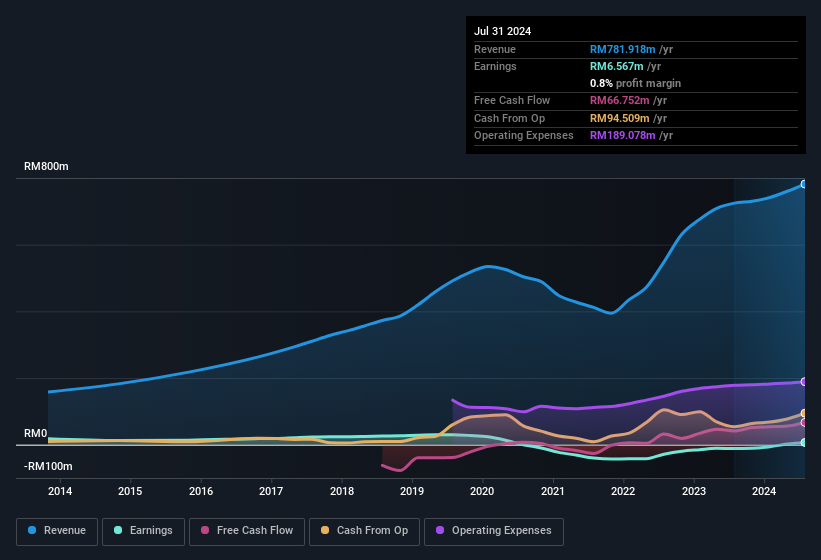The height and width of the screenshot is (560, 821).
Task: Click the Revenue line endpoint marker
Action: (x=803, y=184)
